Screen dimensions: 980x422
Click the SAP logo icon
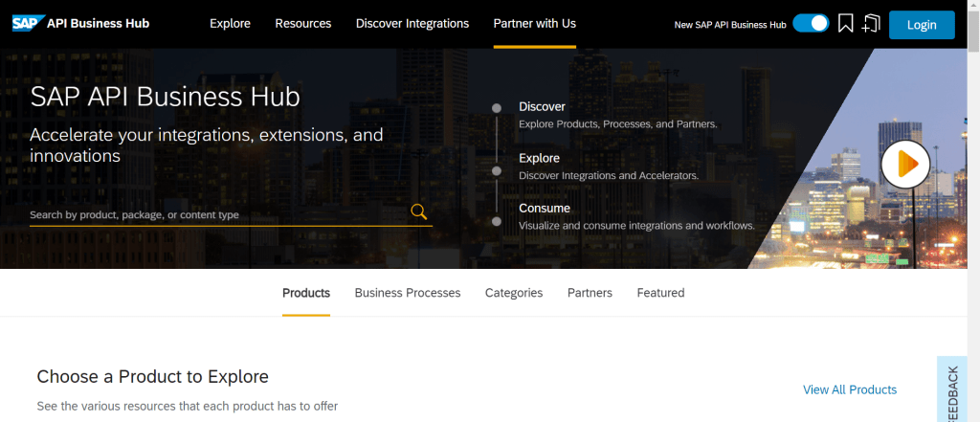click(x=28, y=24)
